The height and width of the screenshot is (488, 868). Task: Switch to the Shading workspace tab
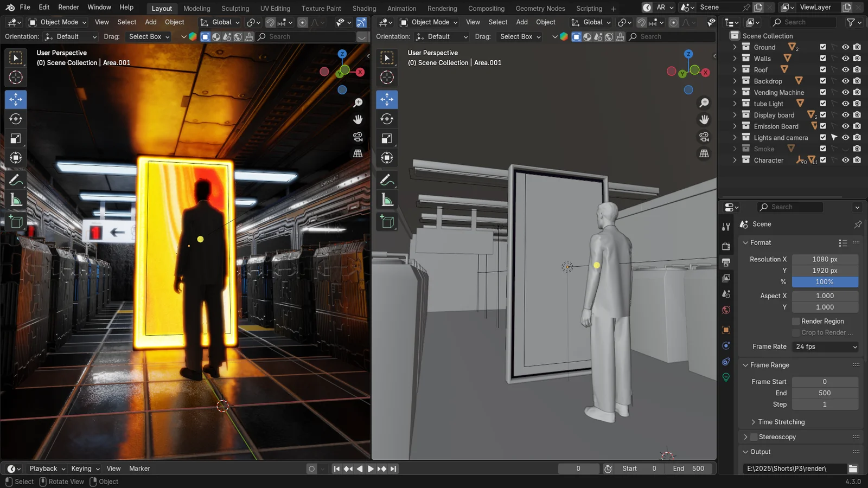(364, 8)
